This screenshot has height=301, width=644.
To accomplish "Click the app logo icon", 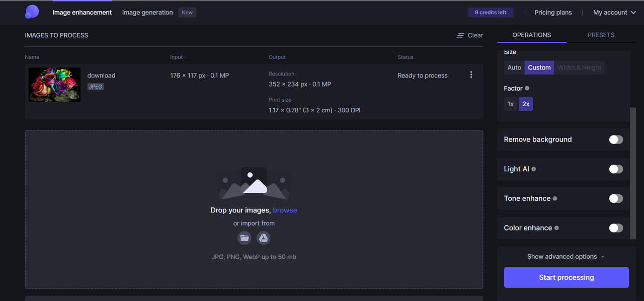I will coord(32,12).
